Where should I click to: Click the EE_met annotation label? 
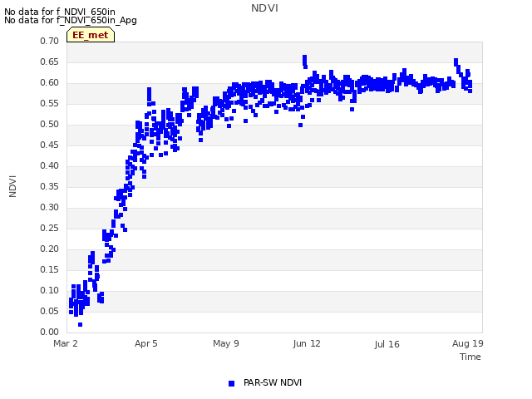(x=91, y=35)
